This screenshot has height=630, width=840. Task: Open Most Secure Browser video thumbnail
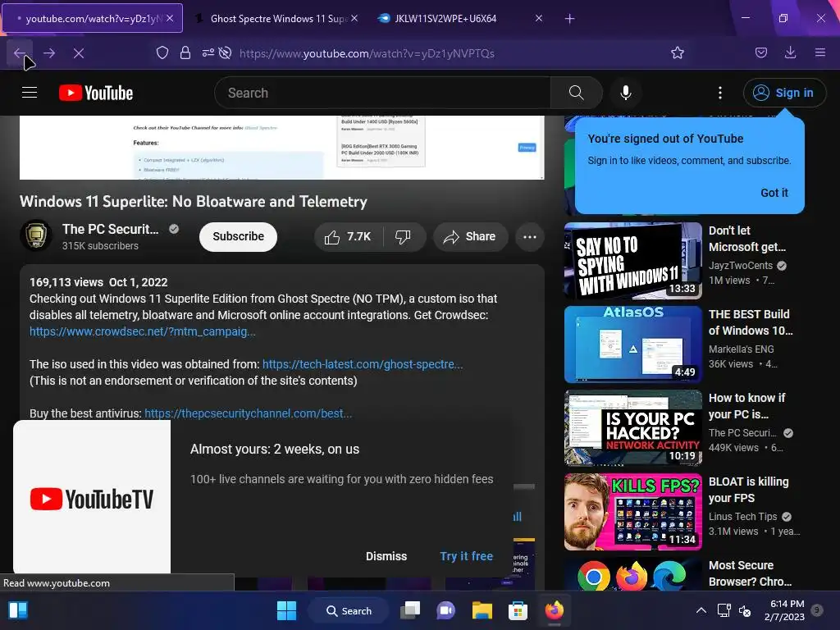coord(633,573)
